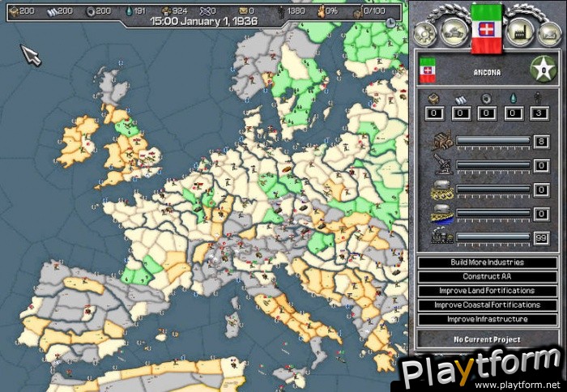
Task: Click the top bar manpower value 1360
Action: (296, 11)
